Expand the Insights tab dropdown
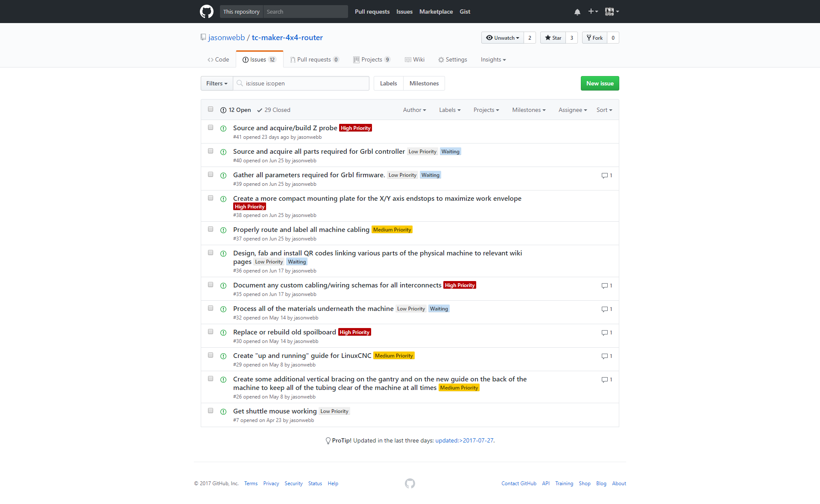 click(493, 59)
